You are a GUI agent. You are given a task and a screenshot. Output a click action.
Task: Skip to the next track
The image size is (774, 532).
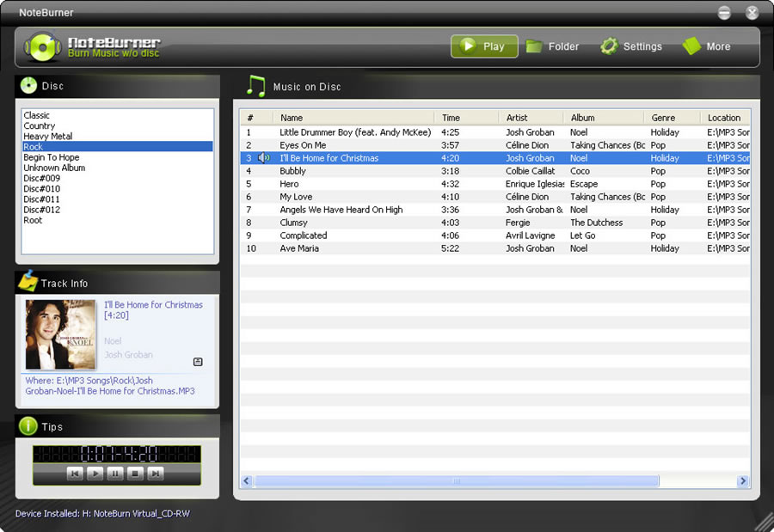[155, 474]
